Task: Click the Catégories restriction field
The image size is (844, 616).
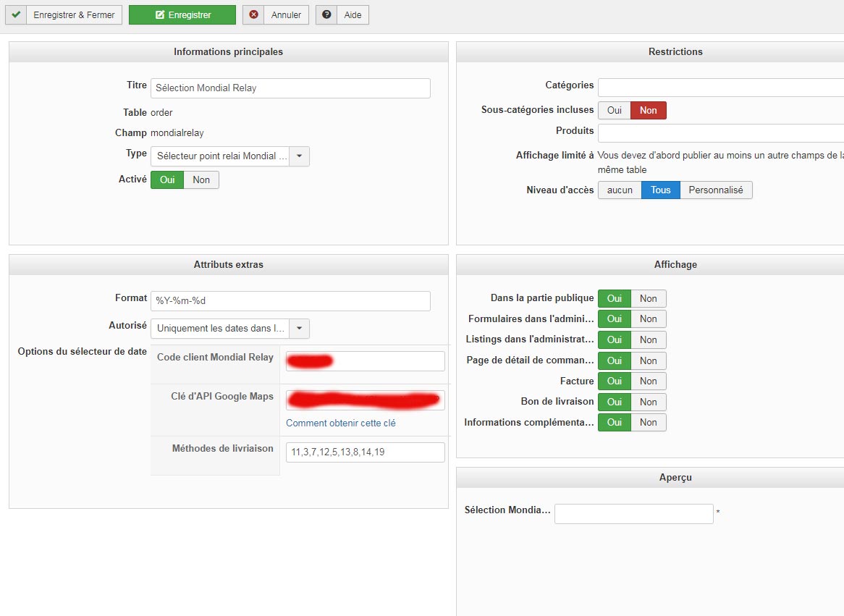Action: pos(721,88)
